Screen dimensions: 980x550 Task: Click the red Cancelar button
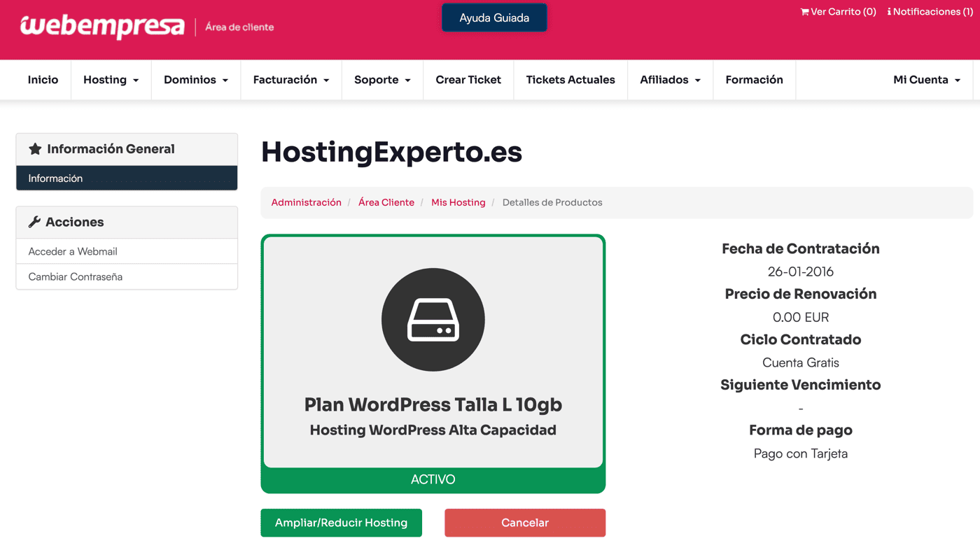point(525,523)
